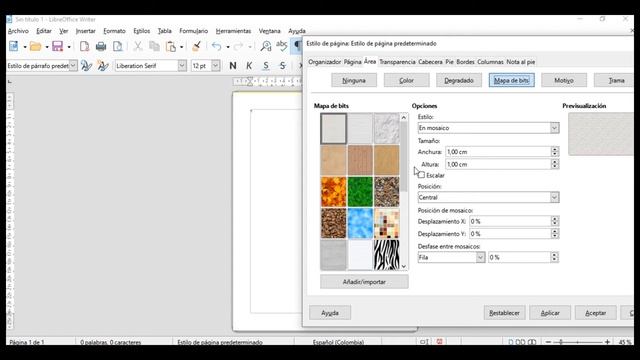Viewport: 640px width, 360px height.
Task: Open the Herramientas menu
Action: tap(233, 31)
